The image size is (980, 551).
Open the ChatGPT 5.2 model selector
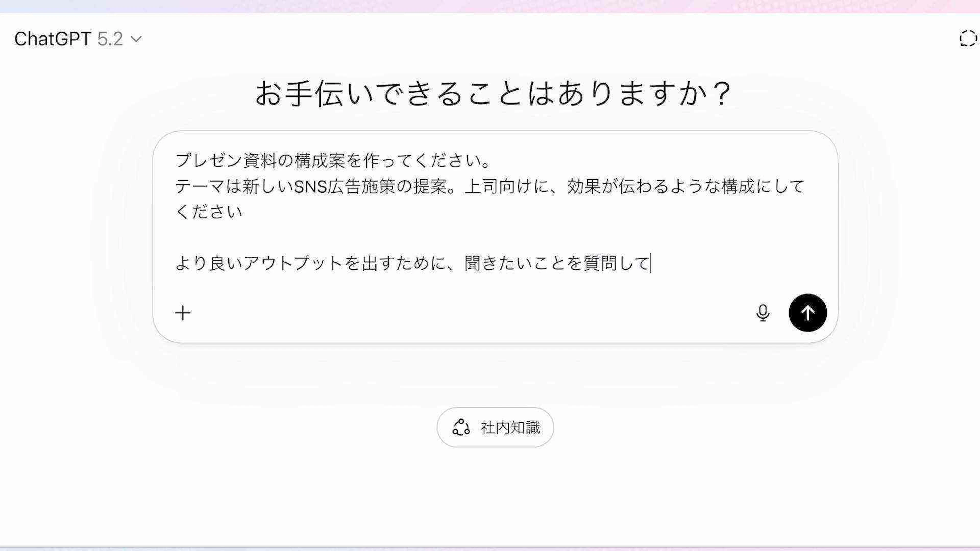78,39
